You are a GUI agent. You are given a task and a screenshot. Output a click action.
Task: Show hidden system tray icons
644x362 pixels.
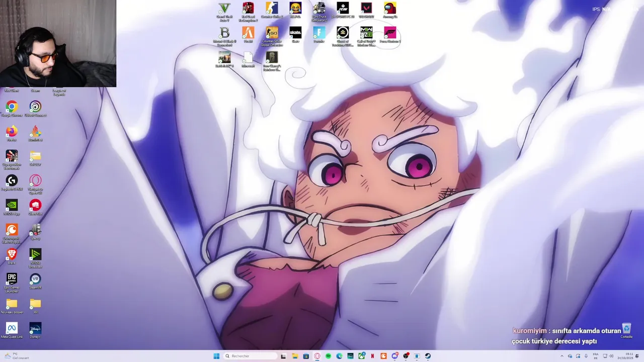click(x=562, y=356)
